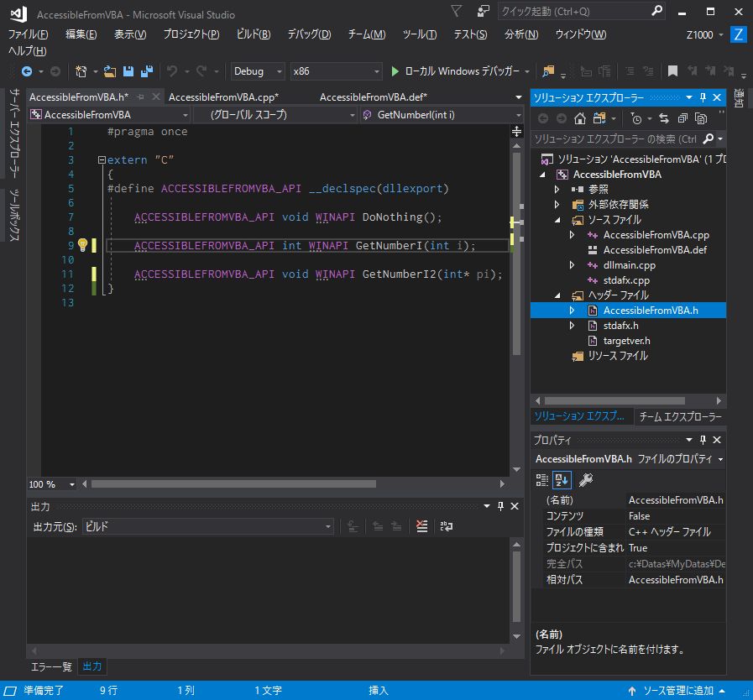This screenshot has width=753, height=700.
Task: Switch to the AccessibleFromVBA.def* tab
Action: click(373, 97)
